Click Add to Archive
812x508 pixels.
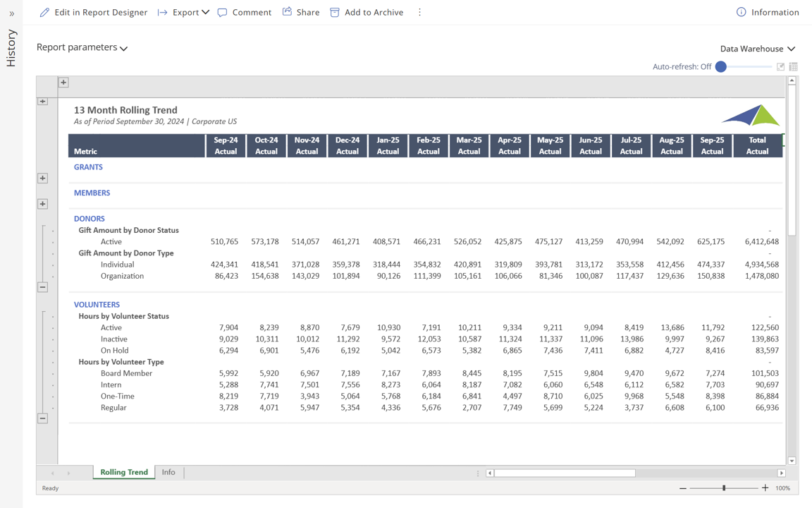[x=367, y=12]
